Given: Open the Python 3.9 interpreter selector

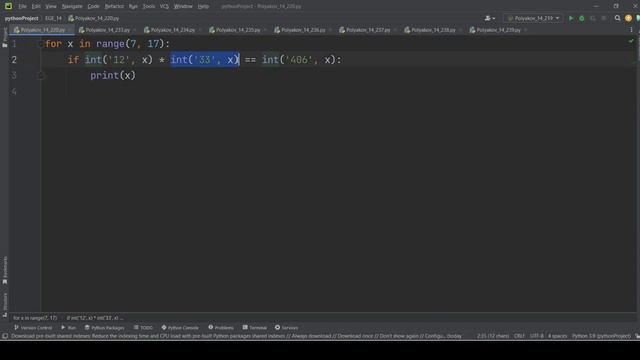Looking at the screenshot, I should 601,336.
